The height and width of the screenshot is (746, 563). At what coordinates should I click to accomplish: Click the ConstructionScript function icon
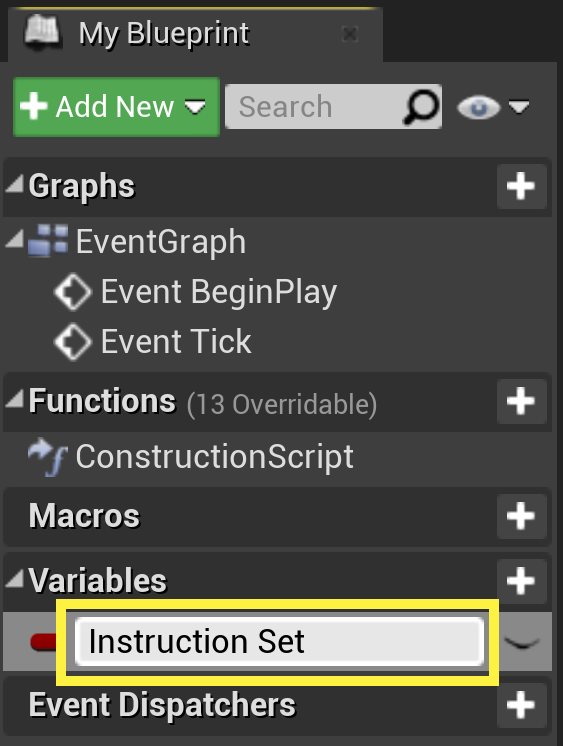[x=48, y=457]
